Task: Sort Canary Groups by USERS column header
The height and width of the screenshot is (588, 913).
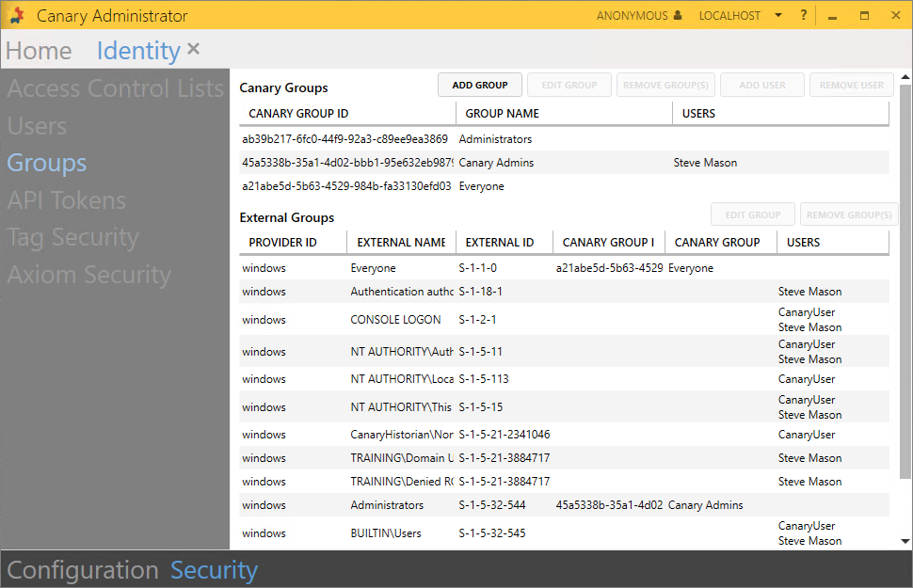Action: (x=781, y=114)
